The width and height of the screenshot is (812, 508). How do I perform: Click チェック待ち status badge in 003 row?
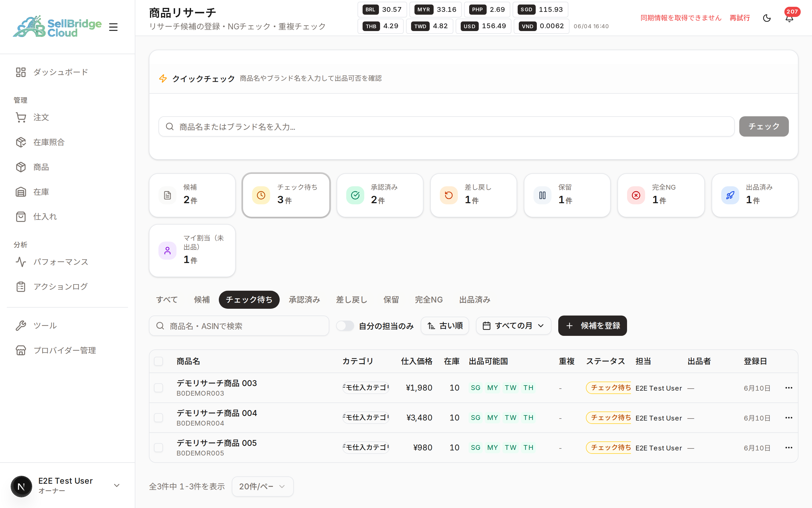[x=609, y=388]
